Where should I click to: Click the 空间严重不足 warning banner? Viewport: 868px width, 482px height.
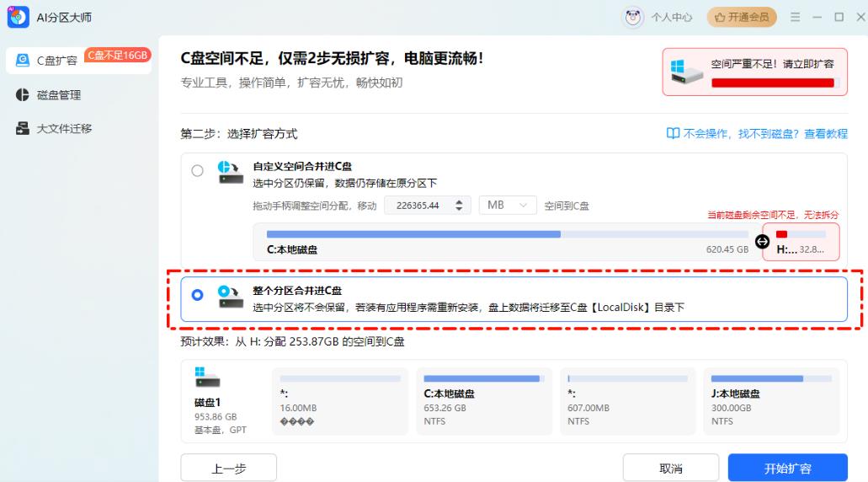[754, 72]
